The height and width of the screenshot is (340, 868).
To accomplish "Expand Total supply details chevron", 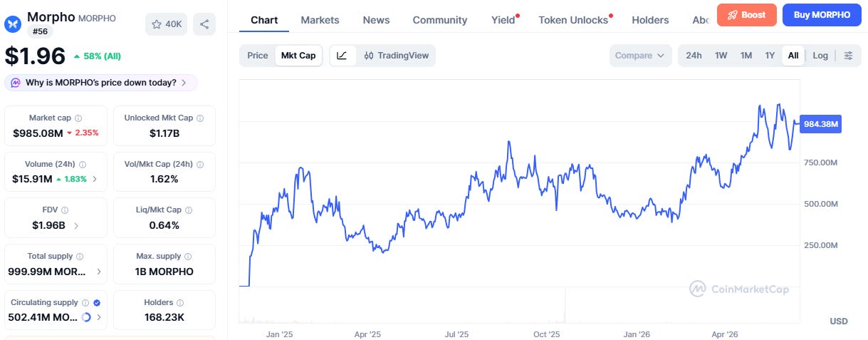I will [98, 272].
